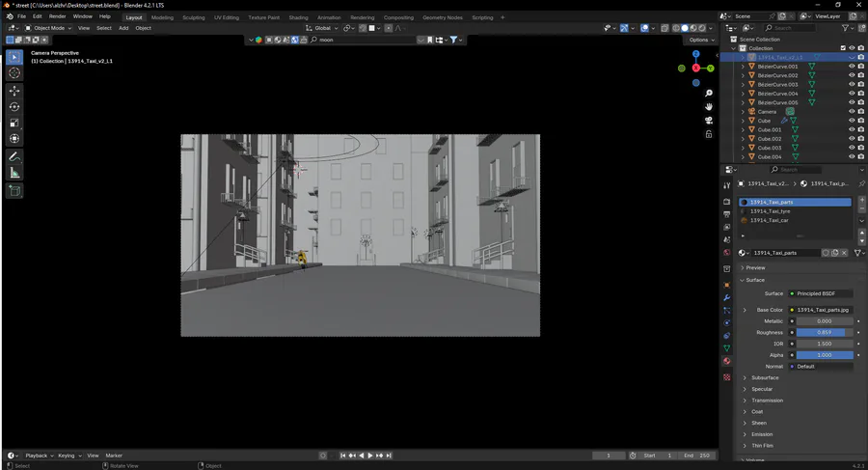Collapse the Collection tree in outliner
The width and height of the screenshot is (868, 470).
pyautogui.click(x=734, y=48)
